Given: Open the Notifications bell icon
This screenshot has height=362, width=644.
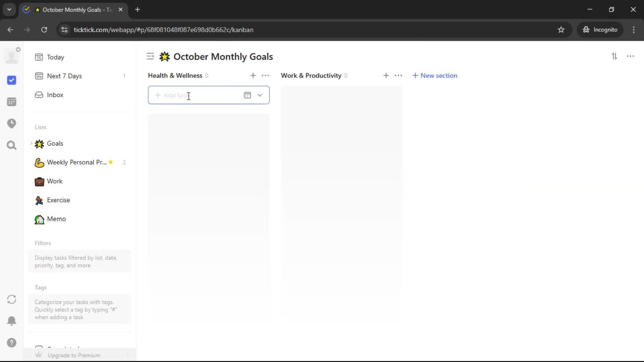Looking at the screenshot, I should (x=11, y=321).
